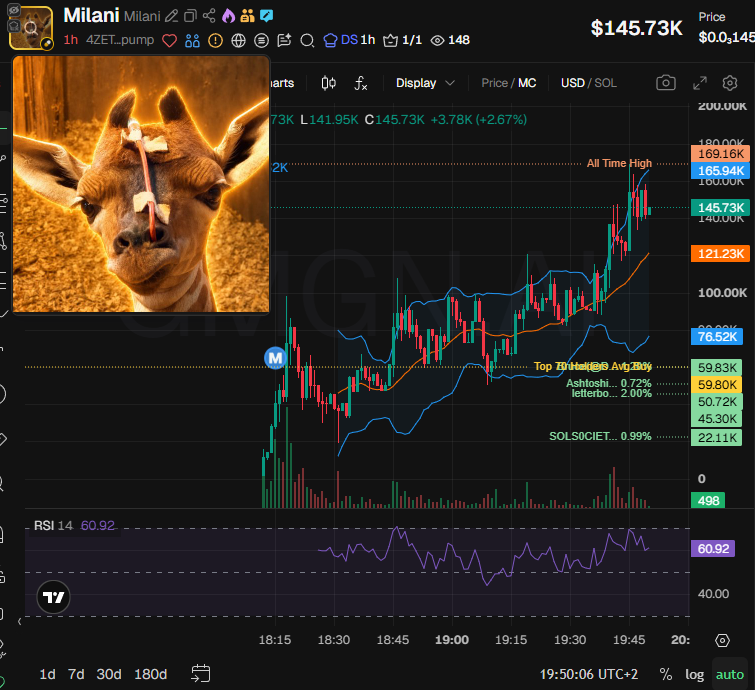Open timezone menu at 19:50:06 UTC+2
755x690 pixels.
[588, 674]
